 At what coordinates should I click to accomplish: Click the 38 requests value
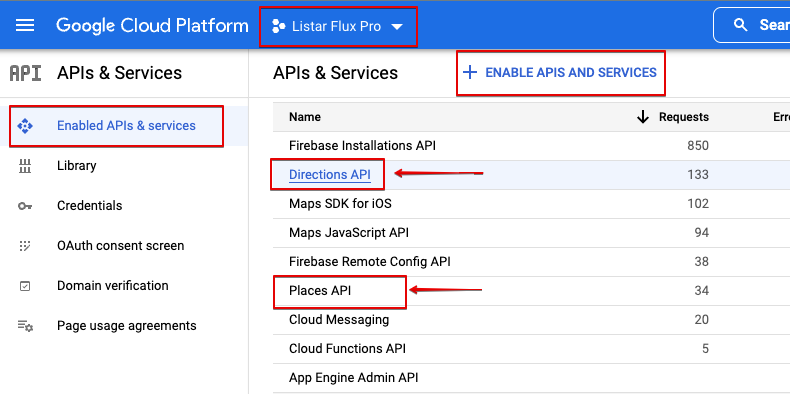pos(701,261)
